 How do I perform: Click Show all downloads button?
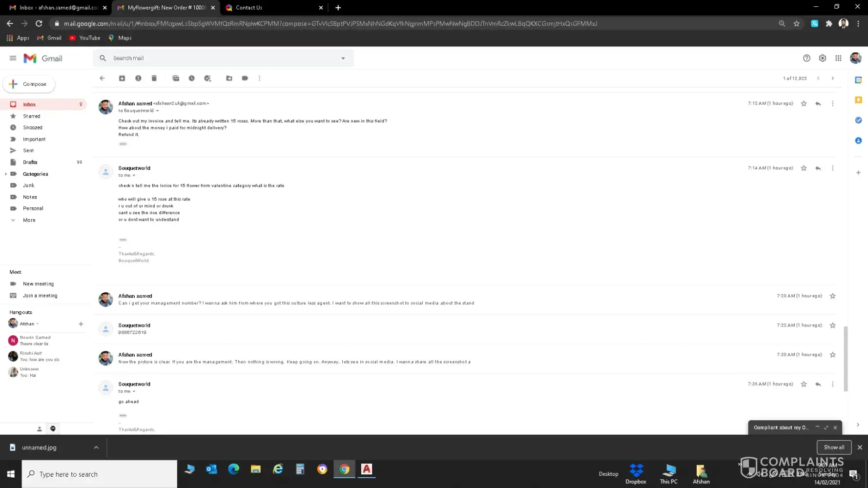(x=834, y=447)
